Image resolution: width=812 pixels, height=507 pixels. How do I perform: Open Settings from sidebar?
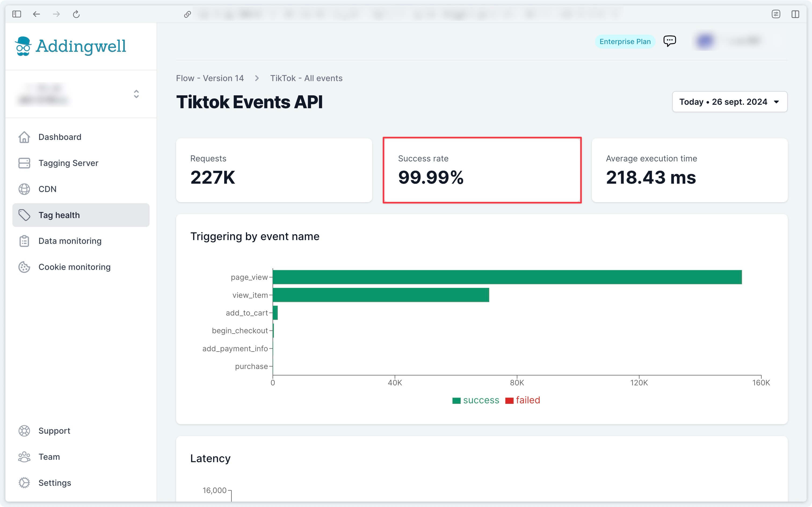tap(81, 483)
